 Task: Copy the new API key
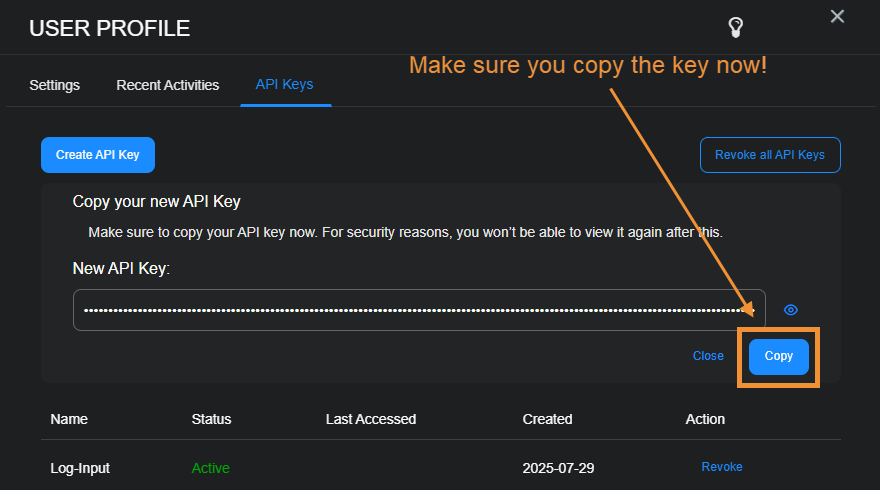tap(779, 356)
